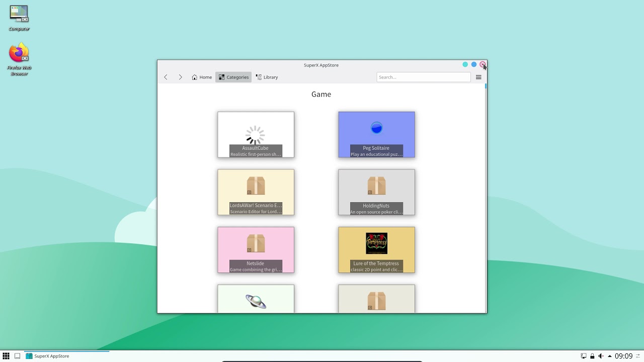Image resolution: width=644 pixels, height=362 pixels.
Task: Click the Search input field
Action: click(x=424, y=77)
